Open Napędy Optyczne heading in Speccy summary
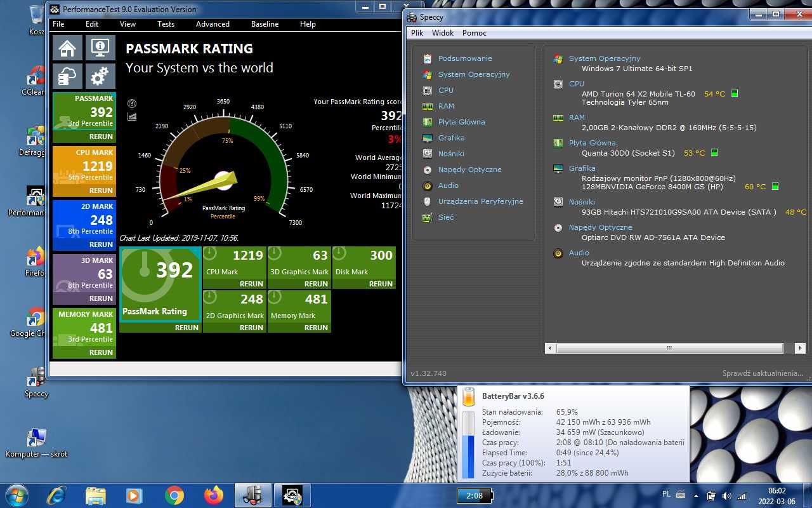Viewport: 812px width, 508px height. pyautogui.click(x=600, y=227)
